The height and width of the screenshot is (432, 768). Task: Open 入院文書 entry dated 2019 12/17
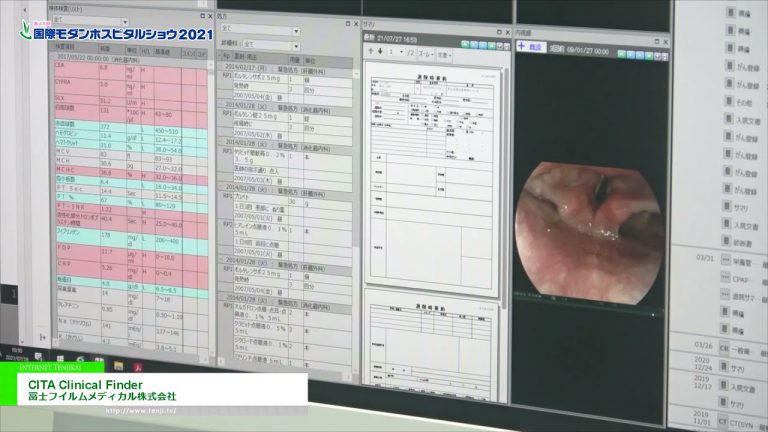click(743, 387)
